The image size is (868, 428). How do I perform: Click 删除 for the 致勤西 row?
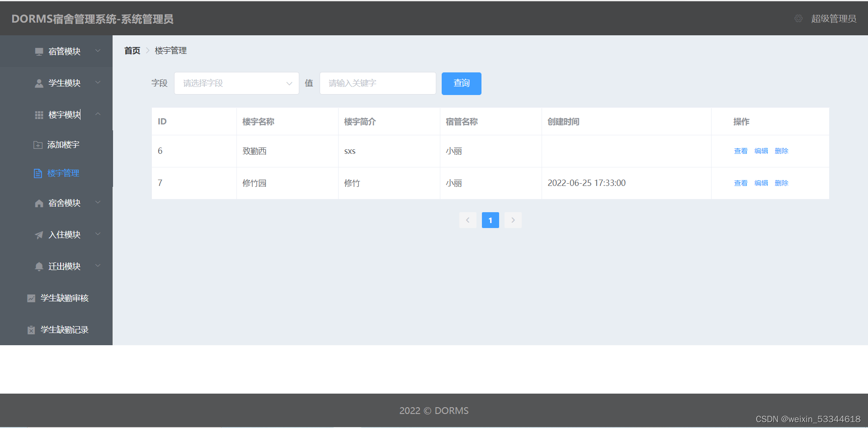[x=782, y=151]
